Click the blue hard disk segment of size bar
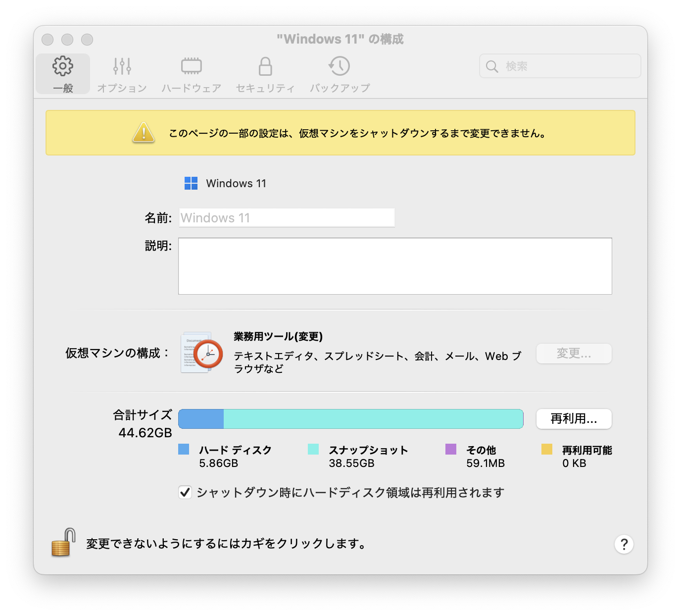The width and height of the screenshot is (681, 616). click(x=201, y=419)
